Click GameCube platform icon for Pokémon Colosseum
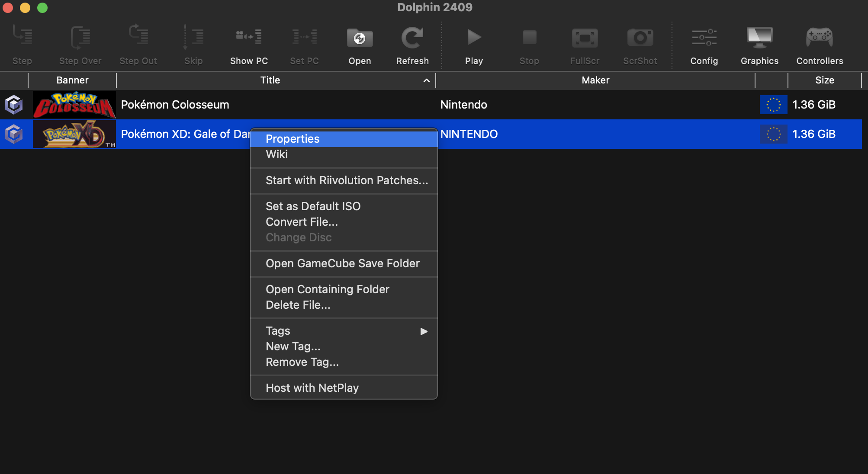Image resolution: width=868 pixels, height=474 pixels. click(14, 105)
